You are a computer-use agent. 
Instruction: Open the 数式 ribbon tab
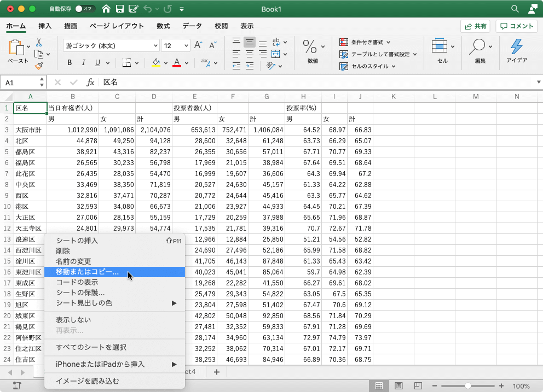tap(163, 26)
